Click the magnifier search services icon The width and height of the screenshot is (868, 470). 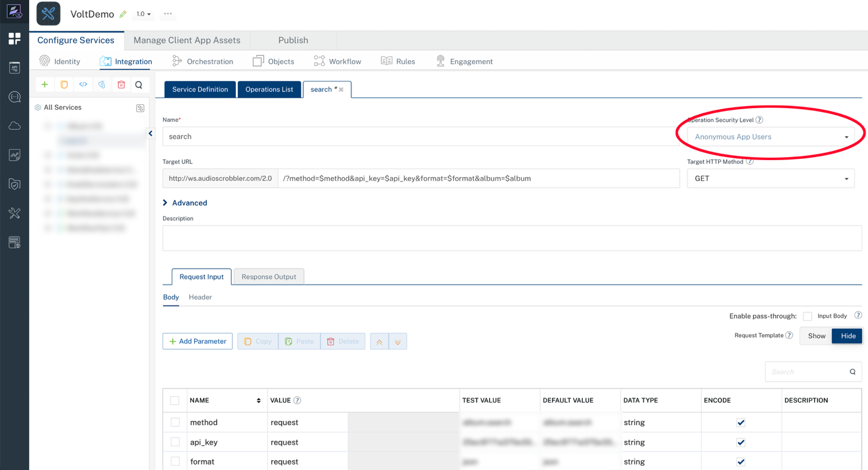[139, 85]
